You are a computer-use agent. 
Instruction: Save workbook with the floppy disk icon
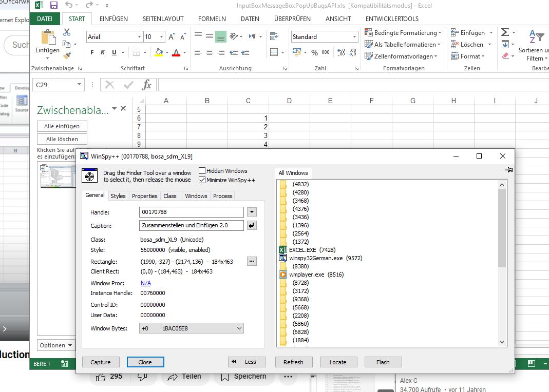click(x=53, y=5)
